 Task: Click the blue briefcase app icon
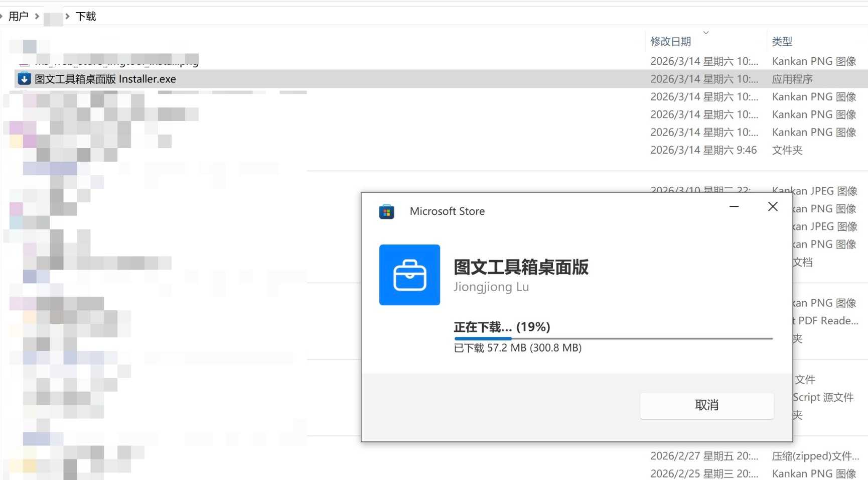coord(409,275)
